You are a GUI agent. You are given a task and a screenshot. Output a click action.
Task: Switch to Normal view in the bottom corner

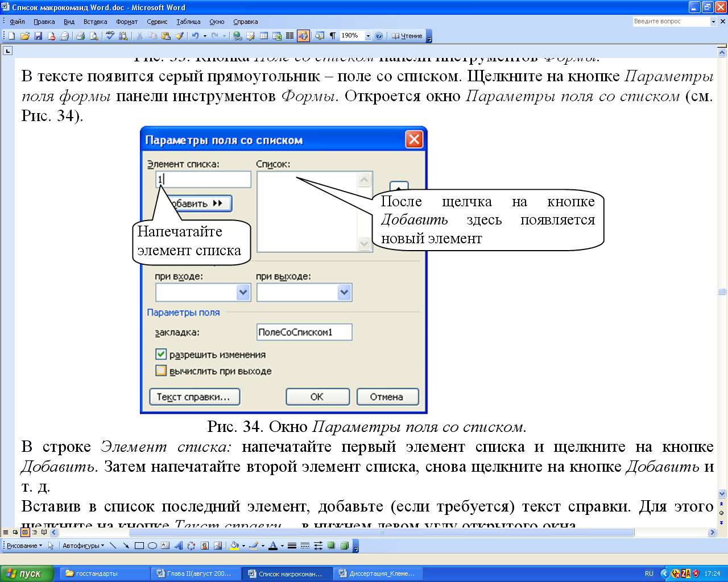pos(6,533)
